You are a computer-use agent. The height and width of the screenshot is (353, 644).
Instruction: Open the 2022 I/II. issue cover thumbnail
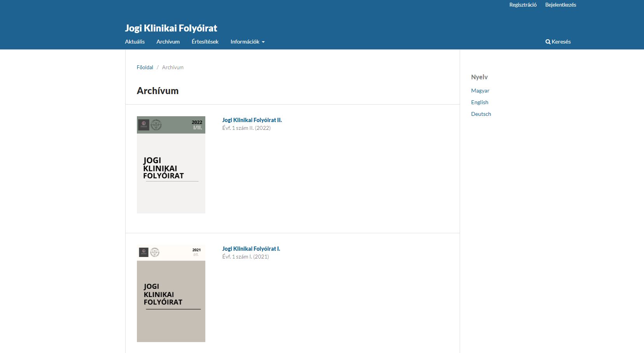coord(171,165)
